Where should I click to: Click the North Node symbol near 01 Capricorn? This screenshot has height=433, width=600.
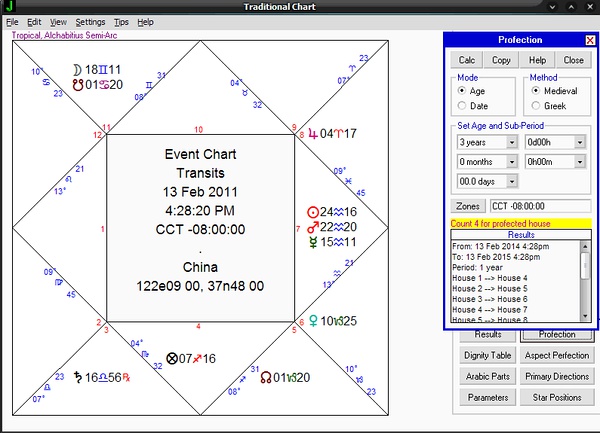[x=265, y=377]
